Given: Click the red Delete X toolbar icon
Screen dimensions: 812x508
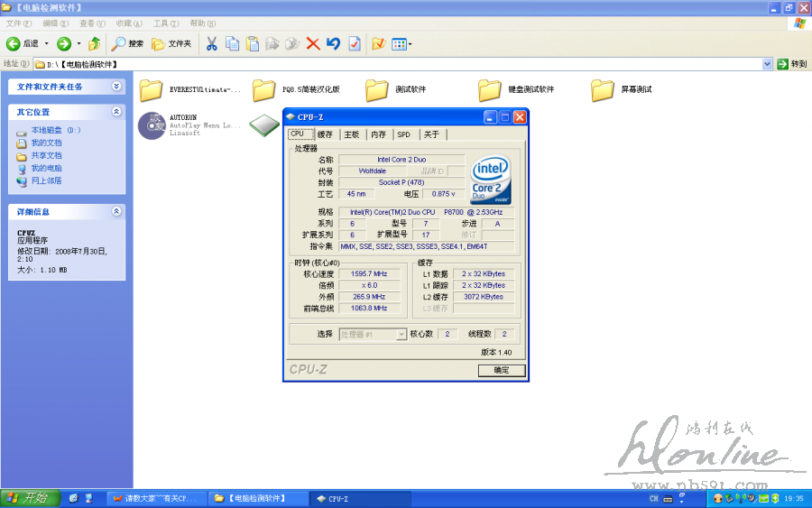Looking at the screenshot, I should pos(313,43).
